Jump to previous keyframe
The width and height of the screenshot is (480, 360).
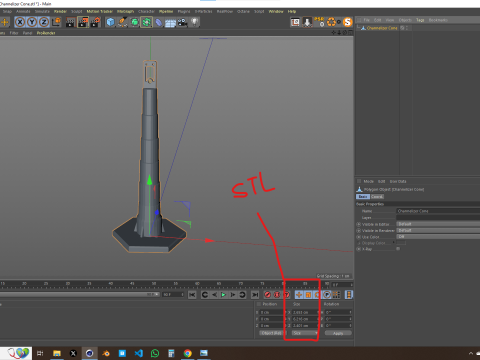205,295
